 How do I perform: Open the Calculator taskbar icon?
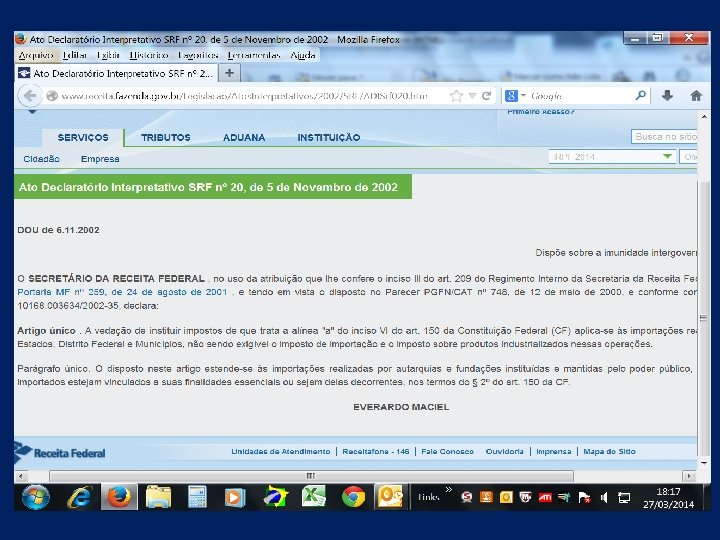197,497
